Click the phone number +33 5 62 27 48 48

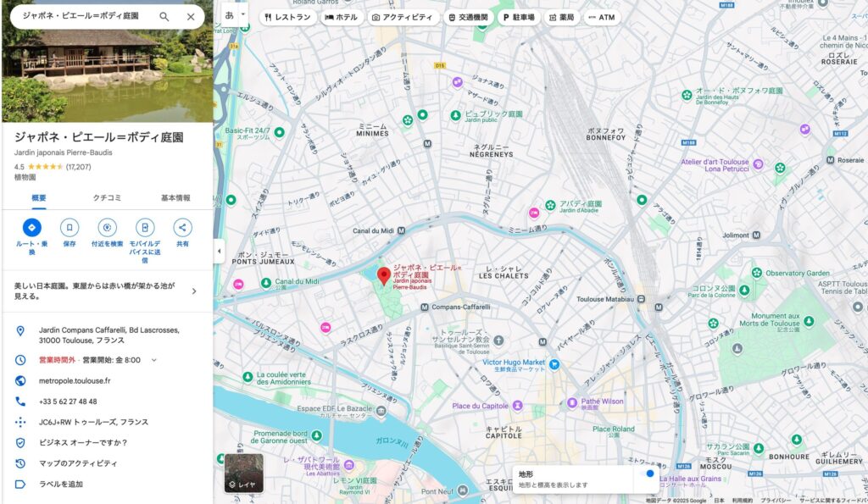(68, 402)
